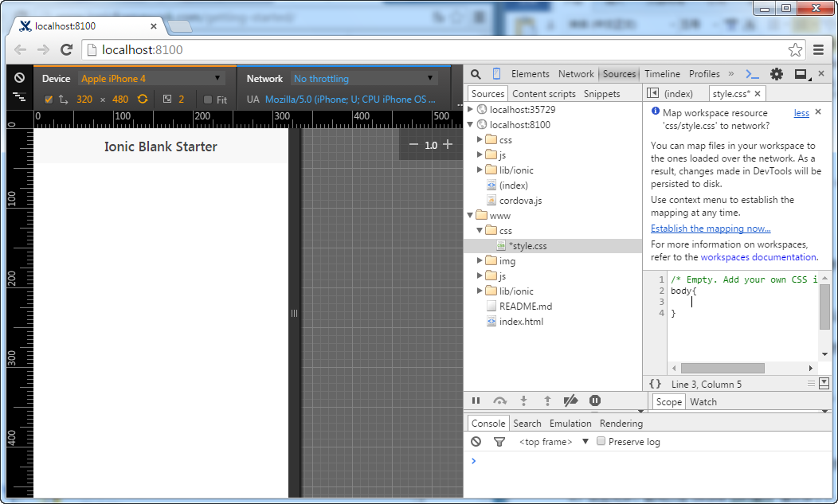838x504 pixels.
Task: Click the less link in infobar
Action: point(801,113)
